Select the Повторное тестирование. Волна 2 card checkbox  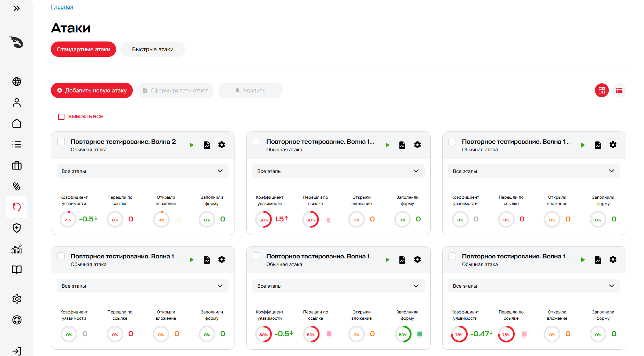tap(61, 142)
